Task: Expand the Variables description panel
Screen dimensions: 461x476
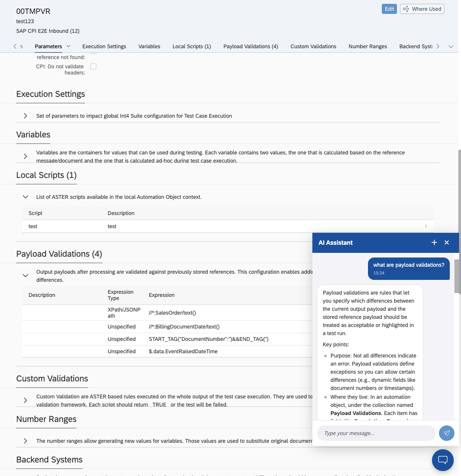Action: 25,156
